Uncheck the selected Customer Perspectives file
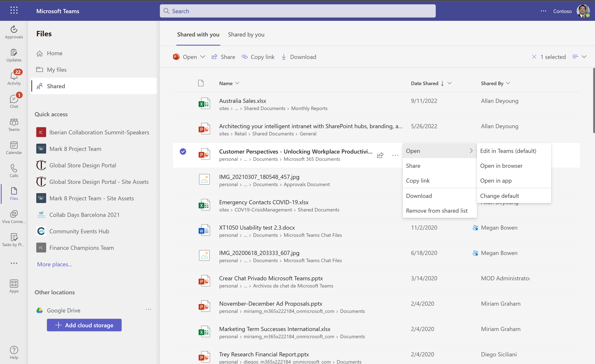The image size is (595, 364). click(x=183, y=151)
